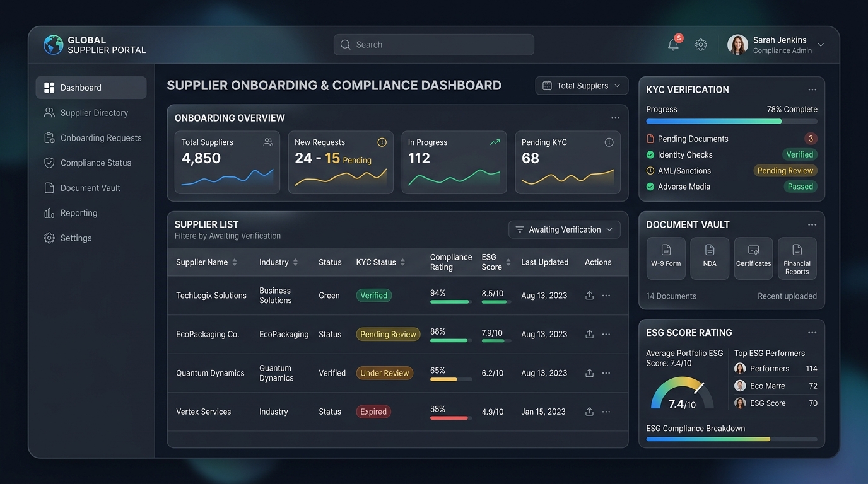
Task: Click the info icon on Pending KYC card
Action: (609, 142)
